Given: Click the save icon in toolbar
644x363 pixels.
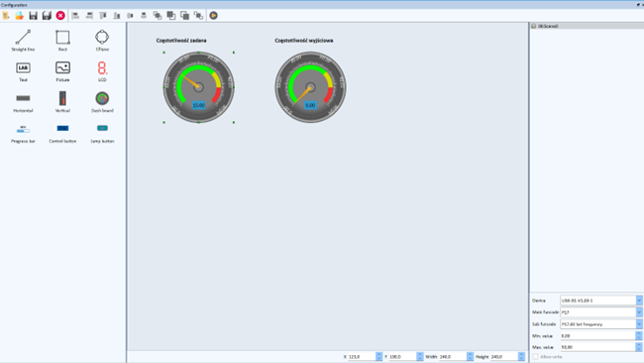Looking at the screenshot, I should pyautogui.click(x=34, y=16).
